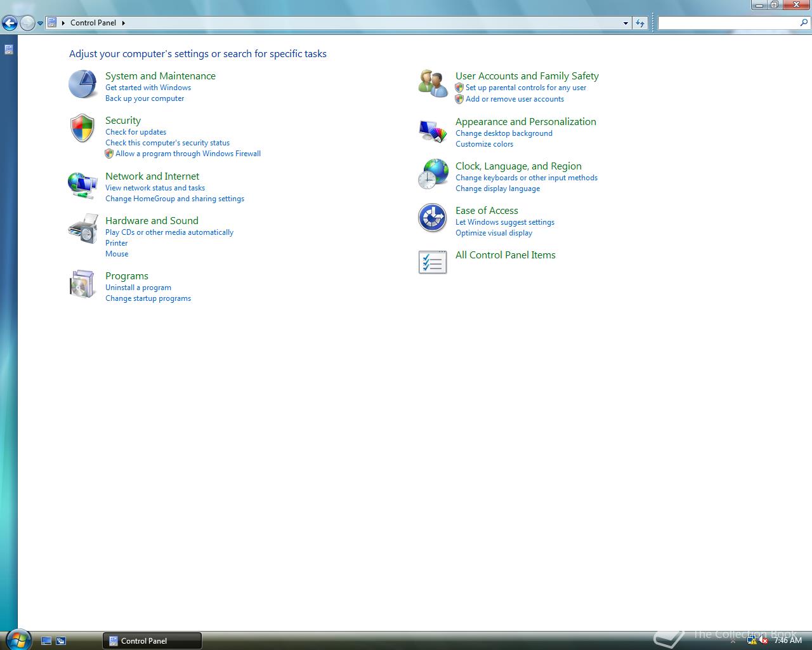Click the Printer link
812x650 pixels.
click(116, 243)
